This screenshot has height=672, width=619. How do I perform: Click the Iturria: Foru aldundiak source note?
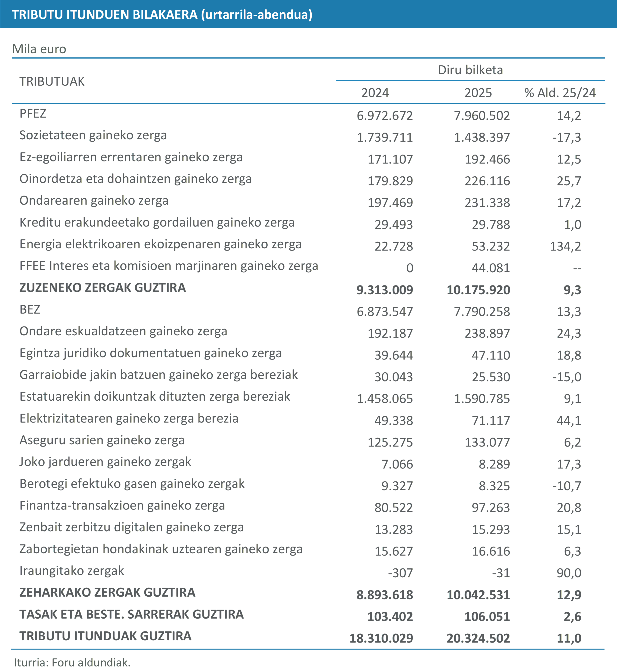(72, 662)
